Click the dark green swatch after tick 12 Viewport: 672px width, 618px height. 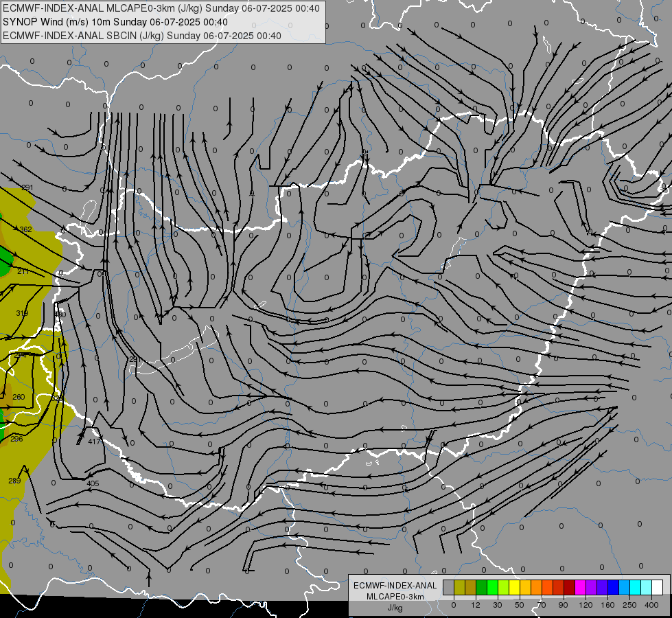point(482,587)
